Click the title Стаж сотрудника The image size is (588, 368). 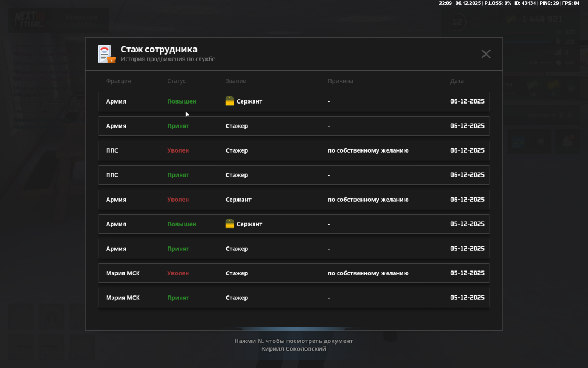click(x=159, y=50)
